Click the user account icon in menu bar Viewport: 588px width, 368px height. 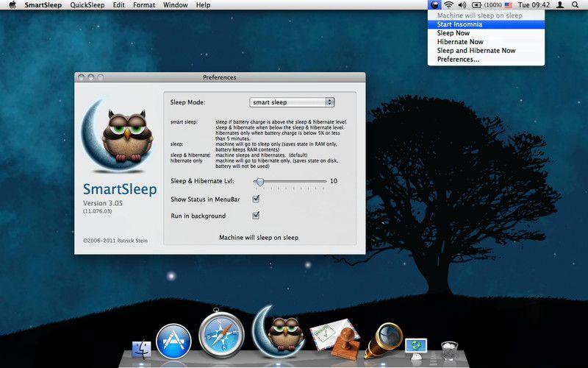(x=560, y=5)
